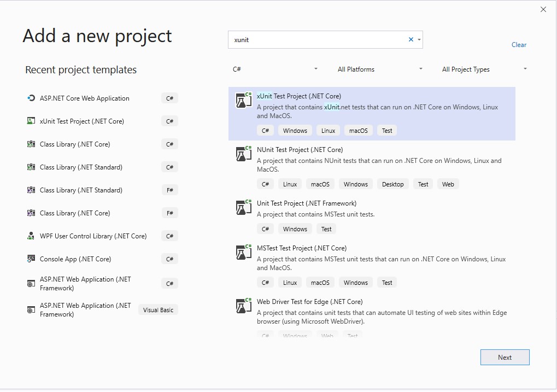The image size is (557, 392).
Task: Click the Unit Test Project (.NET Framework) flask icon
Action: pos(243,208)
